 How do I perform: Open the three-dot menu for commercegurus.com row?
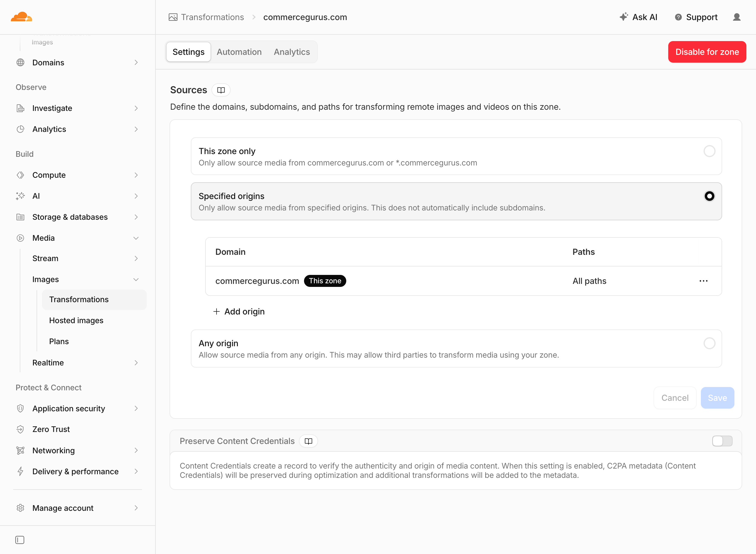[x=703, y=281]
